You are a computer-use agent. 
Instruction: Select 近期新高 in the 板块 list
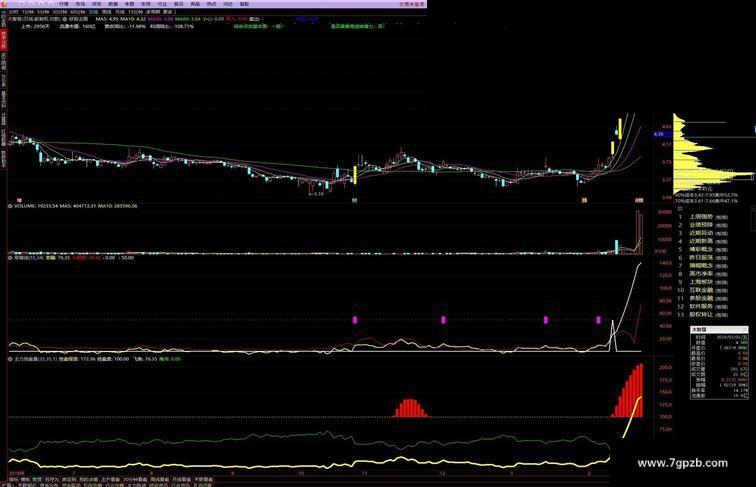pyautogui.click(x=701, y=241)
